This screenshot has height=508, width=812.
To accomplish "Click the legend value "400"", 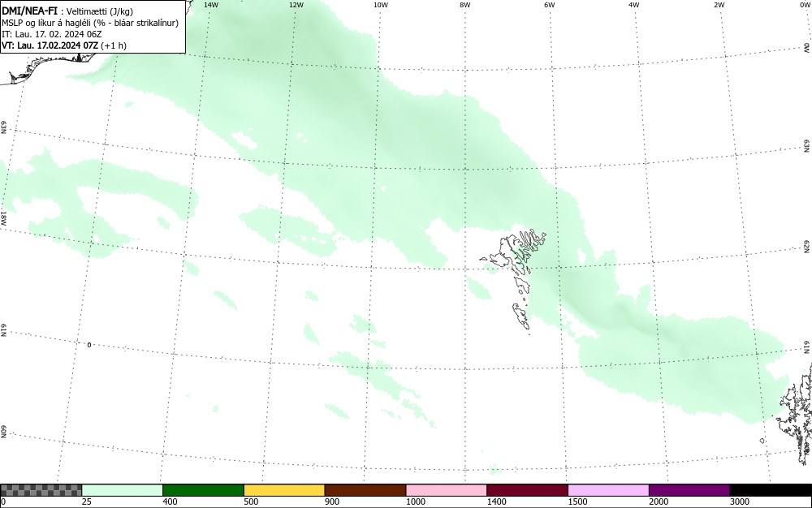I will pyautogui.click(x=170, y=502).
